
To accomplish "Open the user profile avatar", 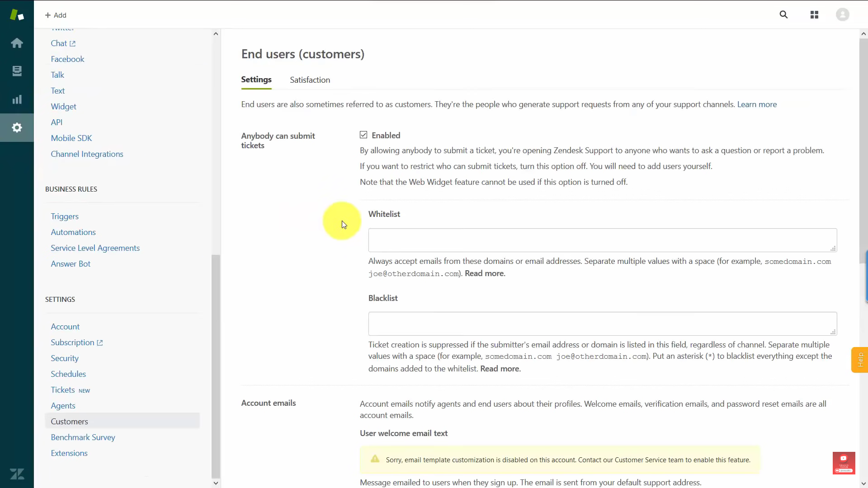I will 842,15.
